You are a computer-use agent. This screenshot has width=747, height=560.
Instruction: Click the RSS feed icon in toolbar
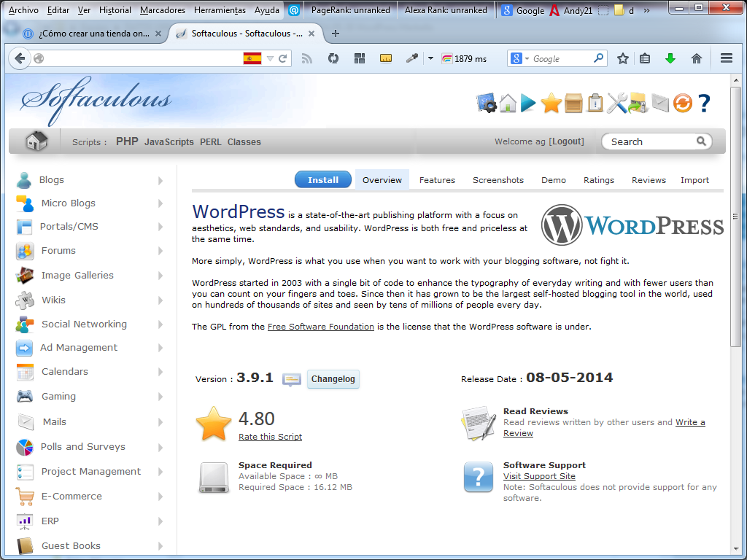[x=307, y=58]
